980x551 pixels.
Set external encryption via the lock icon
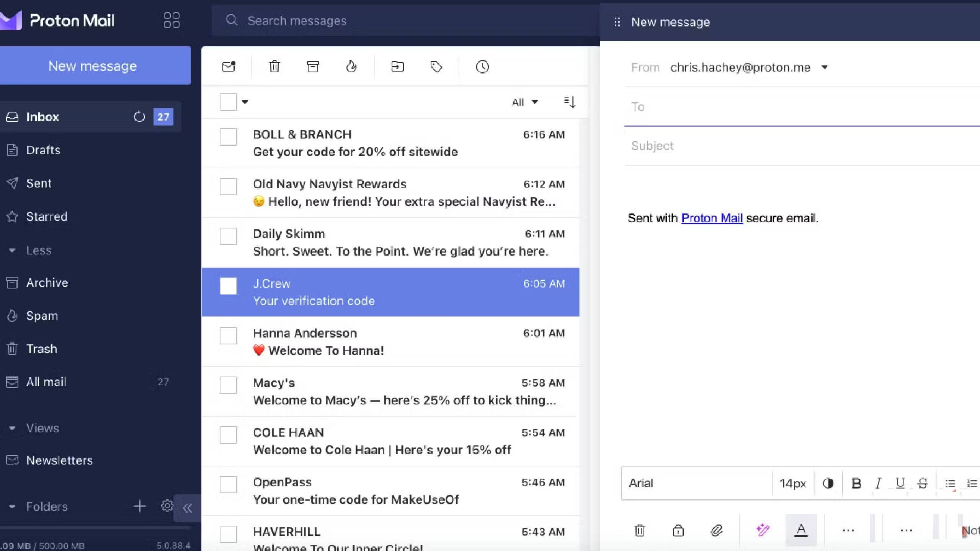click(678, 530)
